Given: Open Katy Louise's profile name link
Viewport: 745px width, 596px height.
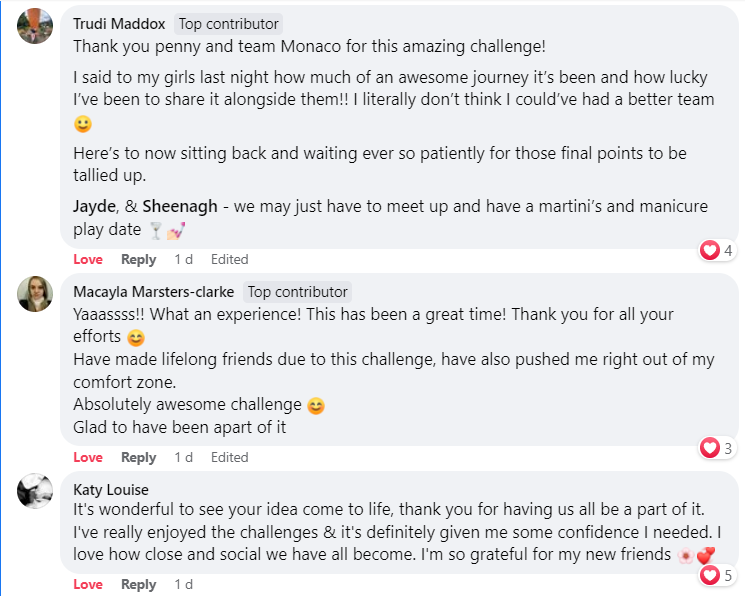Looking at the screenshot, I should coord(111,490).
